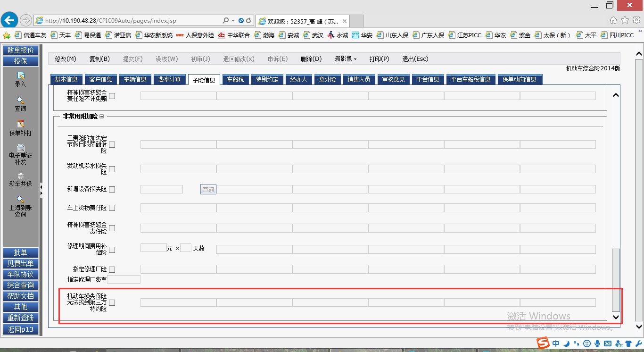Screen dimensions: 644x352
Task: Click the 退出(Esc) button
Action: (x=415, y=59)
